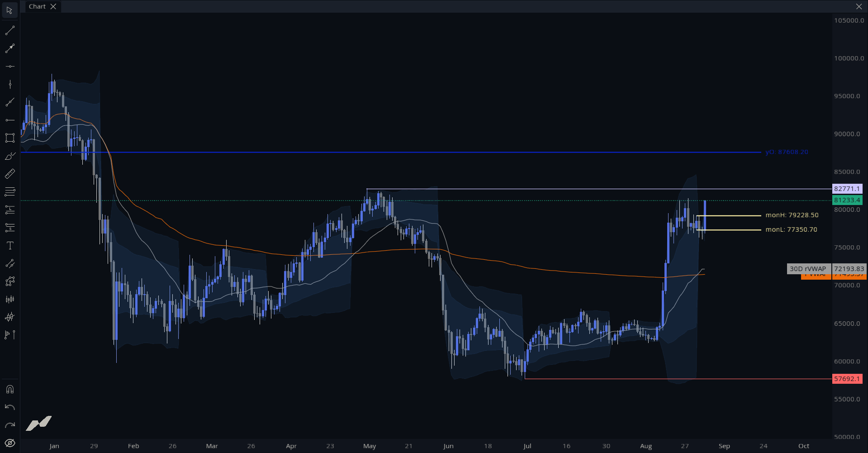Viewport: 868px width, 453px height.
Task: Click the candlestick bars tool icon
Action: coord(9,299)
